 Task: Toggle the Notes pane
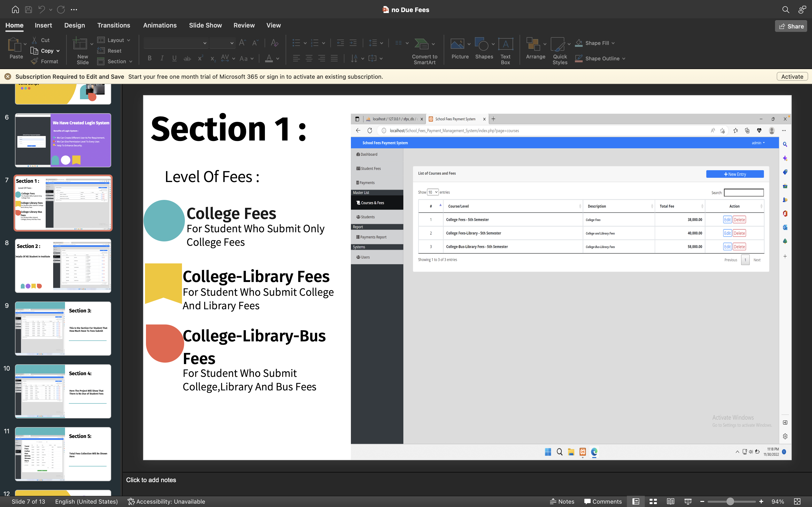(562, 501)
